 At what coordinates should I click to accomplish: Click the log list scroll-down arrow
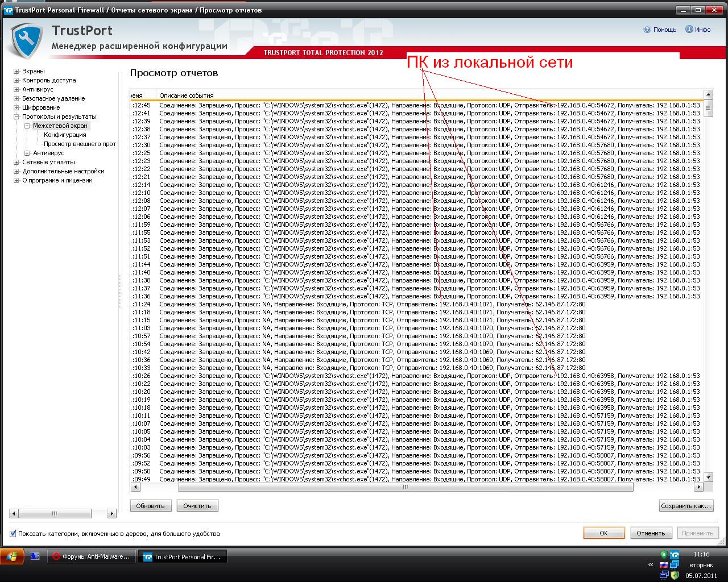708,477
